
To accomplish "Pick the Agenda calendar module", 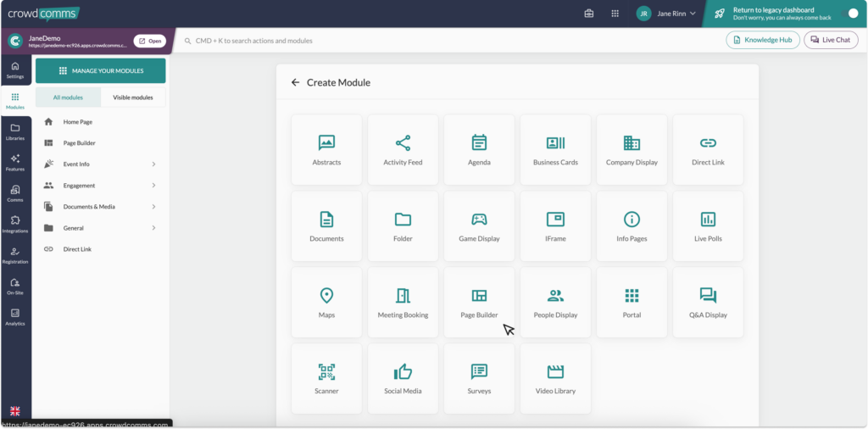I will pos(479,149).
